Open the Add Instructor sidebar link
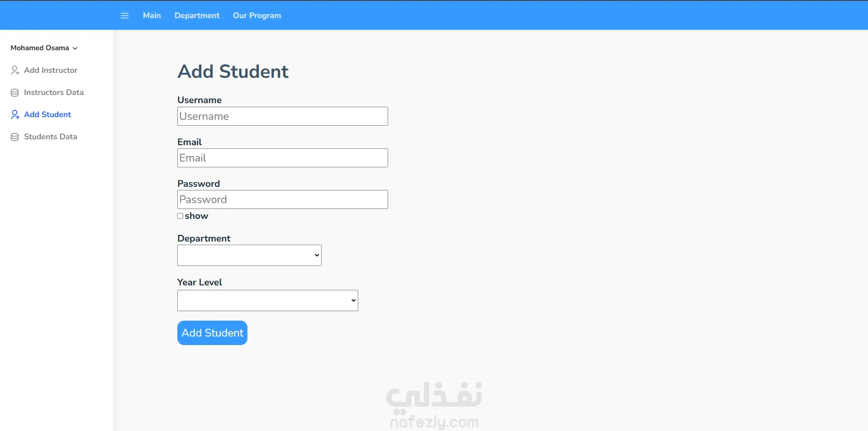Viewport: 868px width, 431px height. (51, 70)
